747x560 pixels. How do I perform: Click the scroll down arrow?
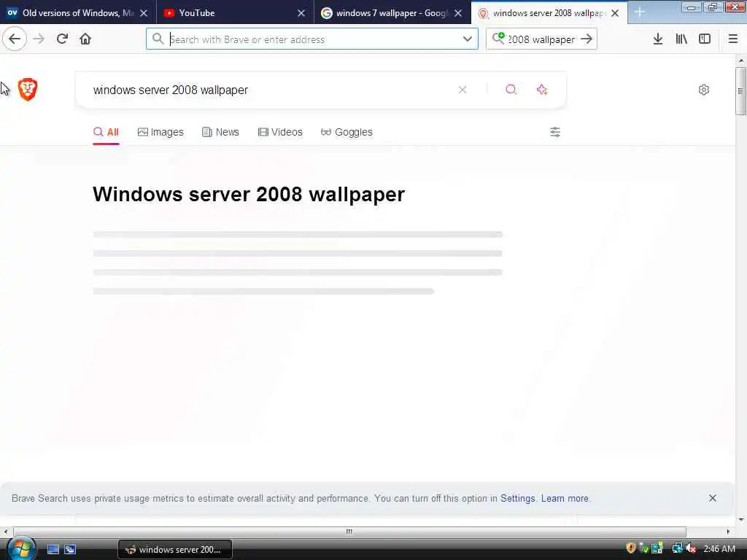[x=741, y=519]
